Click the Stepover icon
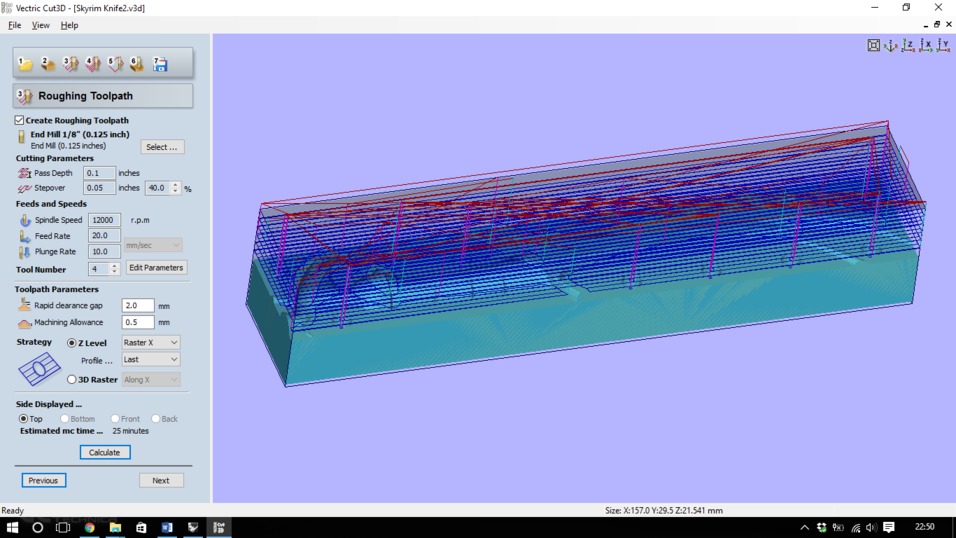The height and width of the screenshot is (538, 956). 24,188
